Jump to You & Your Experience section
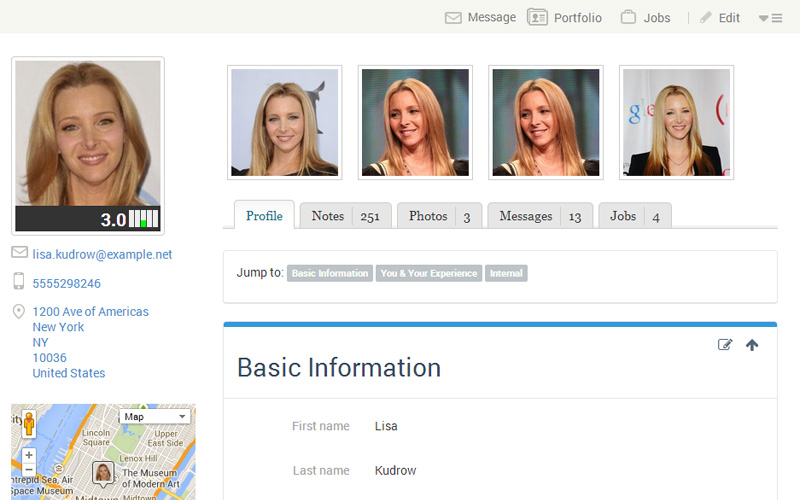 tap(429, 273)
